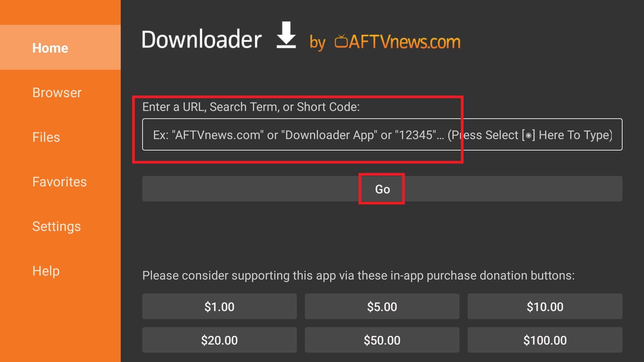The height and width of the screenshot is (362, 644).
Task: Open the Browser section
Action: 57,93
